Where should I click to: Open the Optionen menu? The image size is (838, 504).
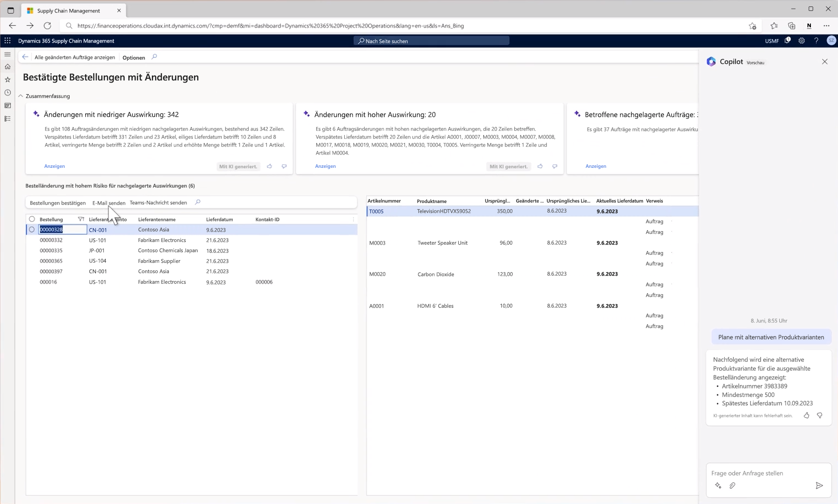(x=134, y=58)
